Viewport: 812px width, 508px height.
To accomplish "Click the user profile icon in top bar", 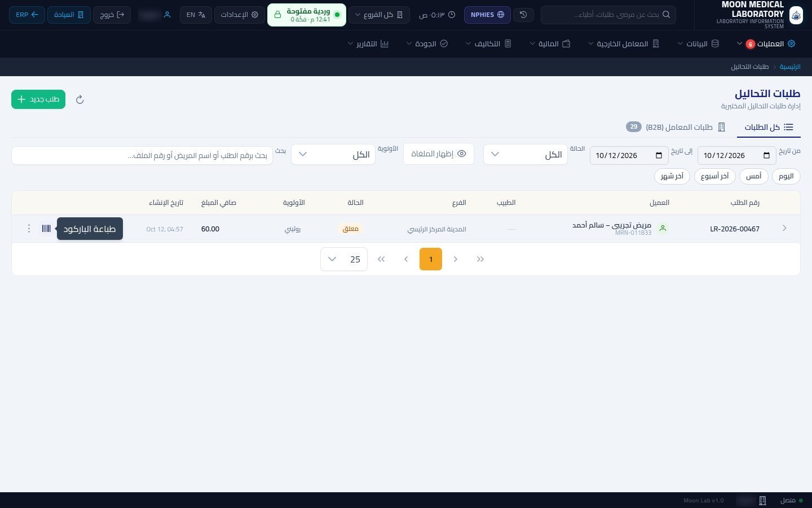I will coord(167,15).
